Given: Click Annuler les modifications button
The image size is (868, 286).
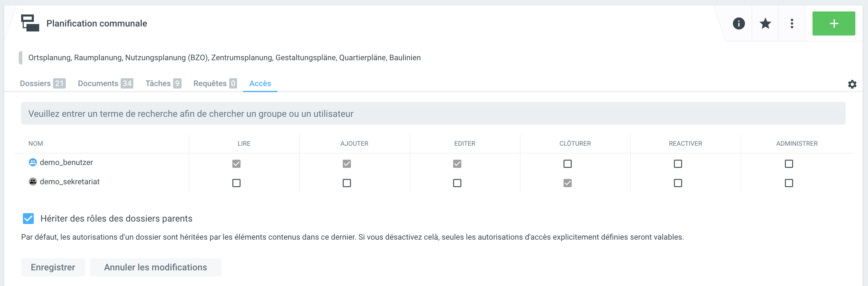Looking at the screenshot, I should 155,267.
